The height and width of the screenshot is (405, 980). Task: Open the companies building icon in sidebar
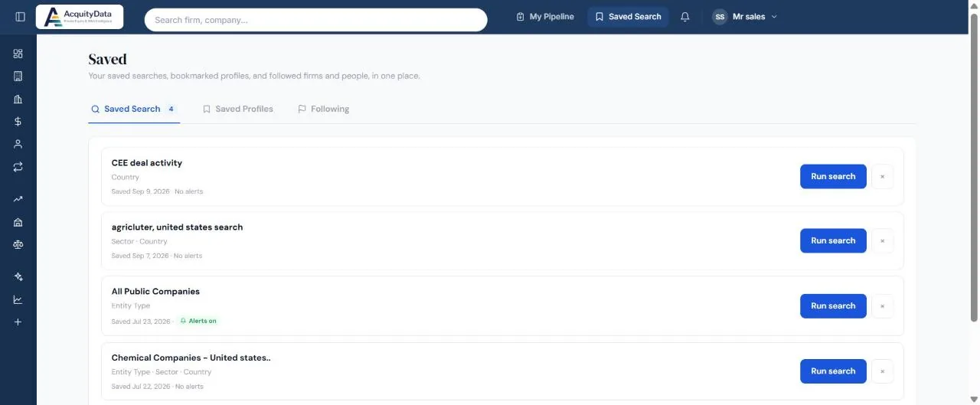tap(18, 77)
